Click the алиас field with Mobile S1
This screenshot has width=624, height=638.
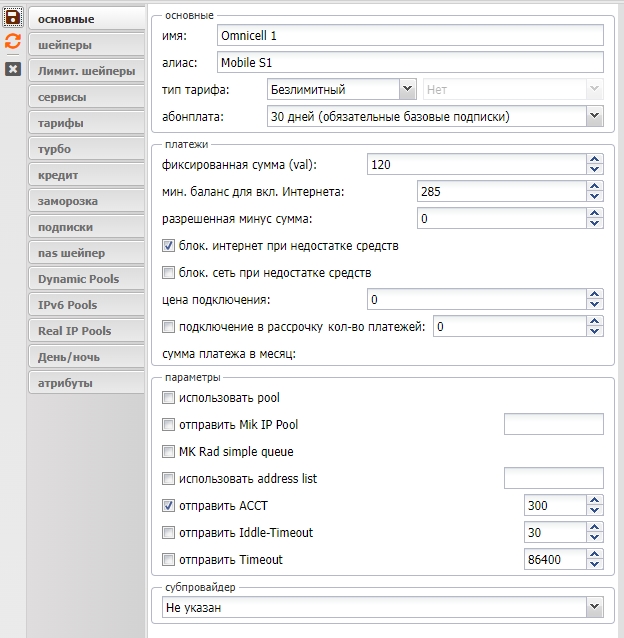pyautogui.click(x=410, y=62)
